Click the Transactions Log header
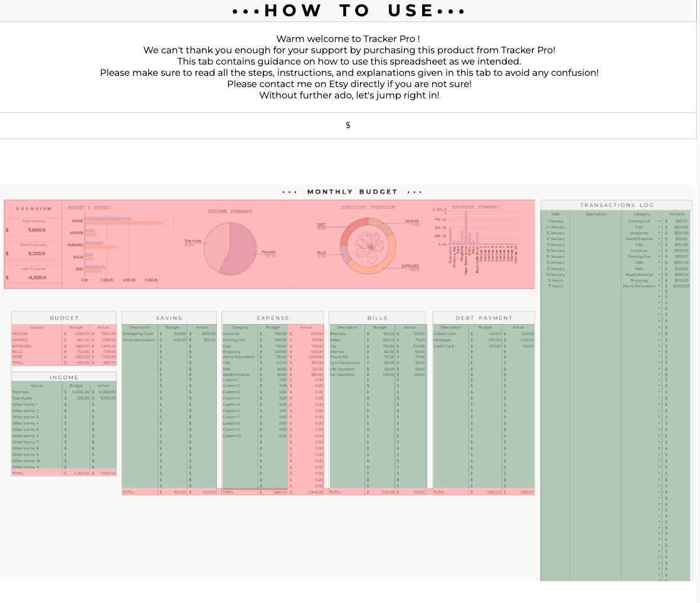Viewport: 700px width, 603px height. (616, 205)
